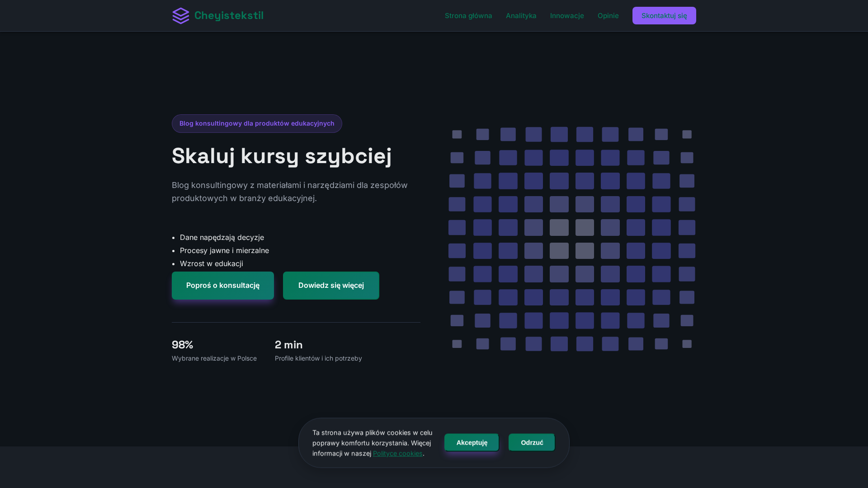Click the Cheyistekstil brand name
The height and width of the screenshot is (488, 868).
tap(229, 15)
